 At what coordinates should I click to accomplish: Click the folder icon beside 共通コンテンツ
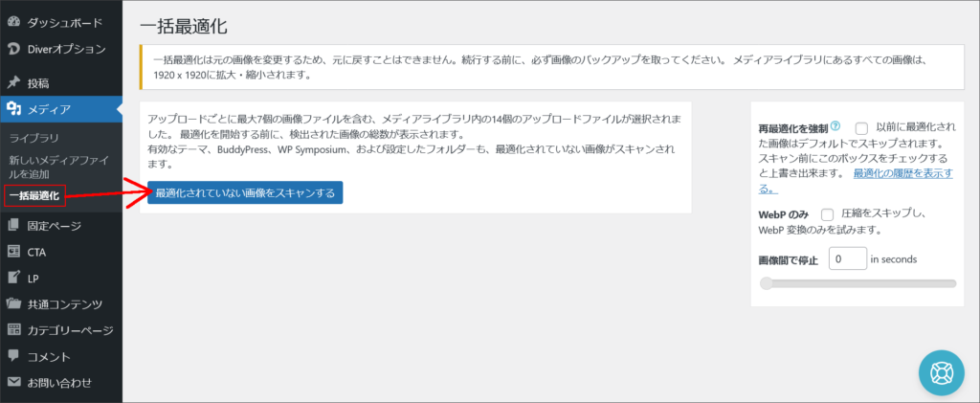[13, 304]
